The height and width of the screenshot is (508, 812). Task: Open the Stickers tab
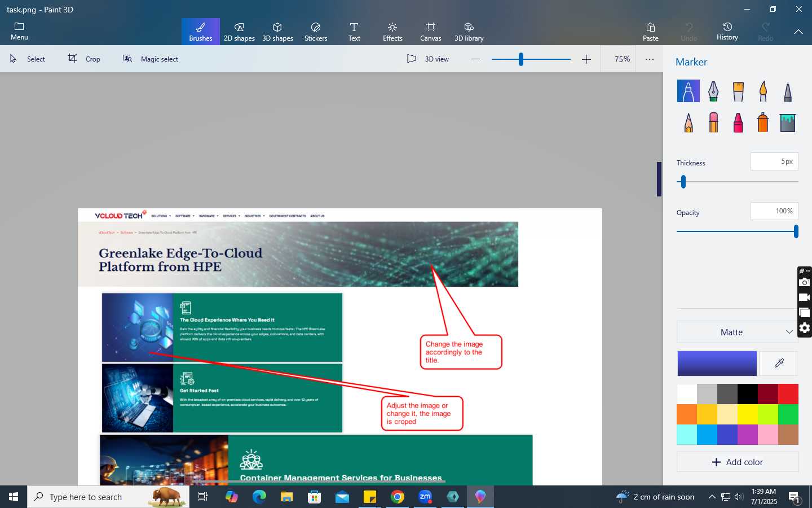pos(316,32)
